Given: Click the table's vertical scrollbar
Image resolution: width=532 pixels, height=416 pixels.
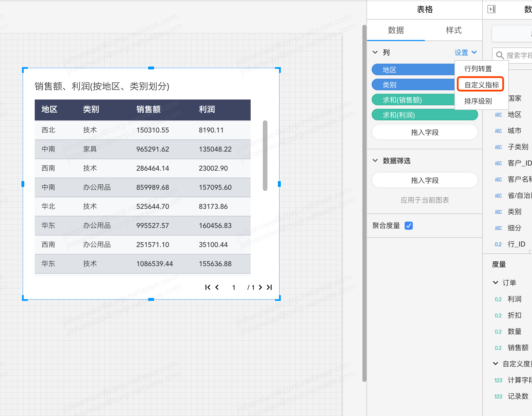Looking at the screenshot, I should pos(265,156).
